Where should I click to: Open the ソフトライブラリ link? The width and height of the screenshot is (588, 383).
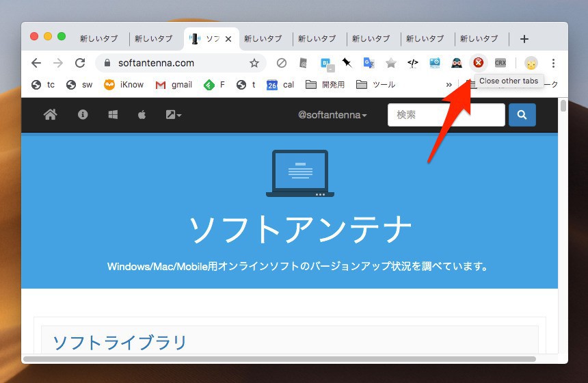pos(120,342)
